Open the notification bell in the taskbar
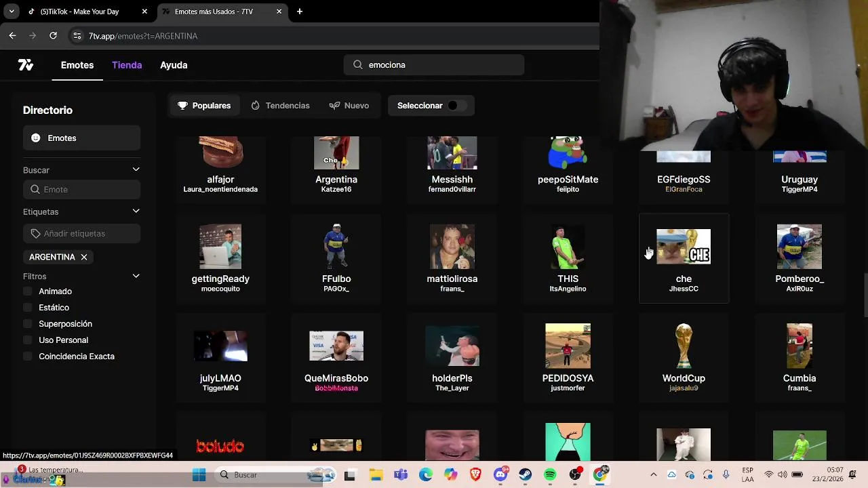The height and width of the screenshot is (488, 868). coord(852,474)
